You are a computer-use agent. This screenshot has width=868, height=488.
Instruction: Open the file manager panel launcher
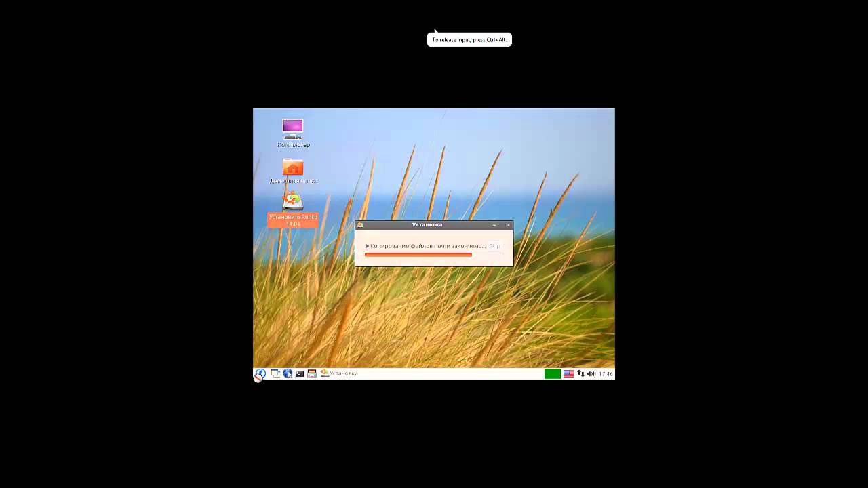pos(312,373)
